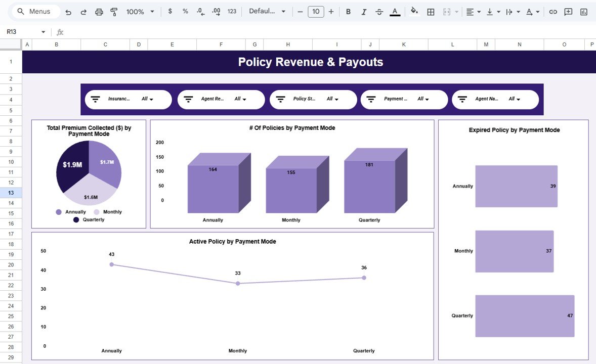The height and width of the screenshot is (364, 596).
Task: Click the Undo button
Action: coord(68,11)
